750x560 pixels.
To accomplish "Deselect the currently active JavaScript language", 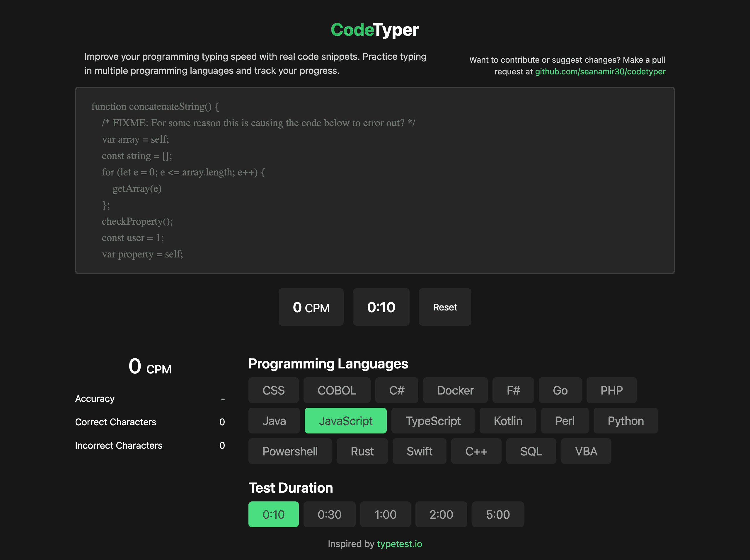I will [345, 421].
